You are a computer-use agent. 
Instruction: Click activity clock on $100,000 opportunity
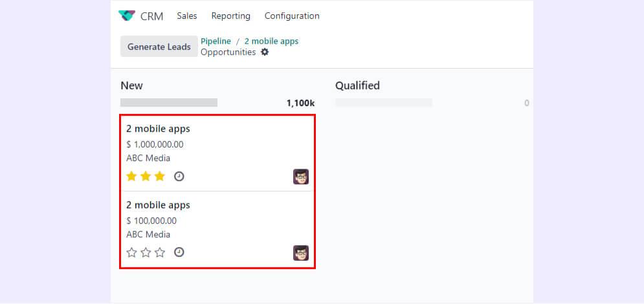(x=179, y=252)
